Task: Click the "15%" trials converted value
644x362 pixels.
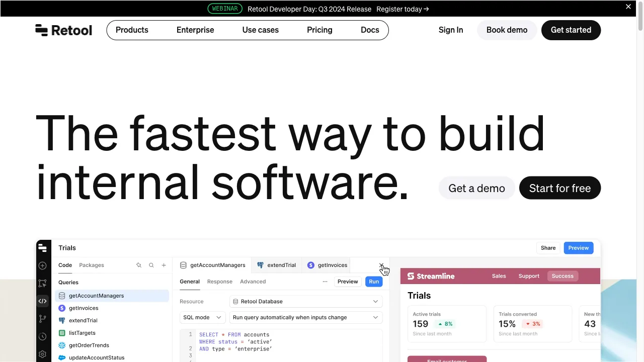Action: 507,324
